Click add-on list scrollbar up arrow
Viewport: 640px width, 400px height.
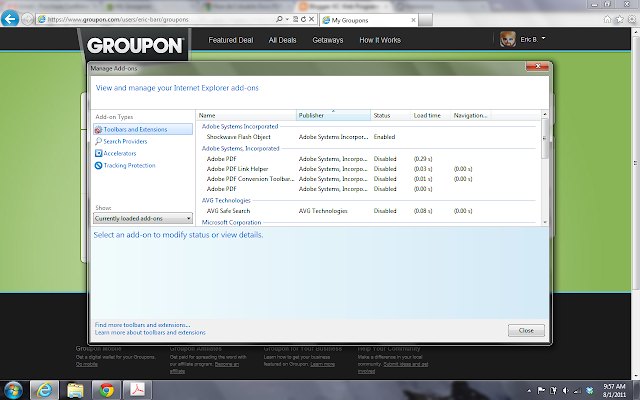pyautogui.click(x=545, y=114)
